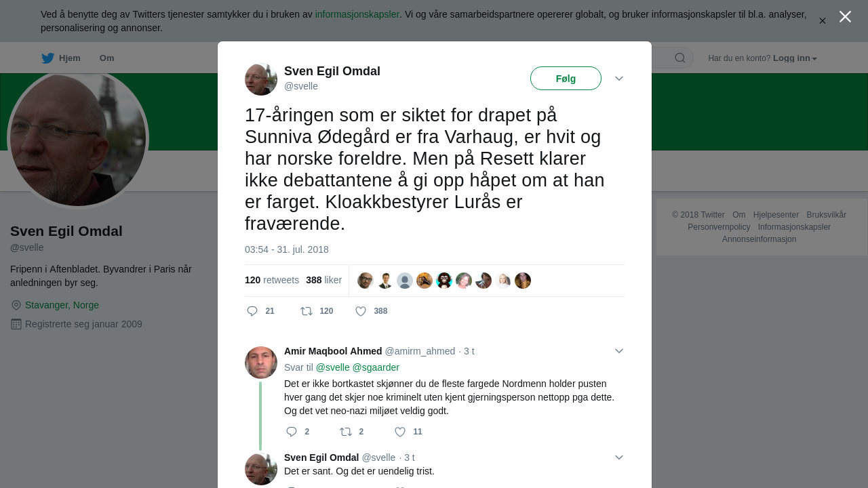This screenshot has height=488, width=868.
Task: Expand options chevron on Sven's reply
Action: (619, 457)
